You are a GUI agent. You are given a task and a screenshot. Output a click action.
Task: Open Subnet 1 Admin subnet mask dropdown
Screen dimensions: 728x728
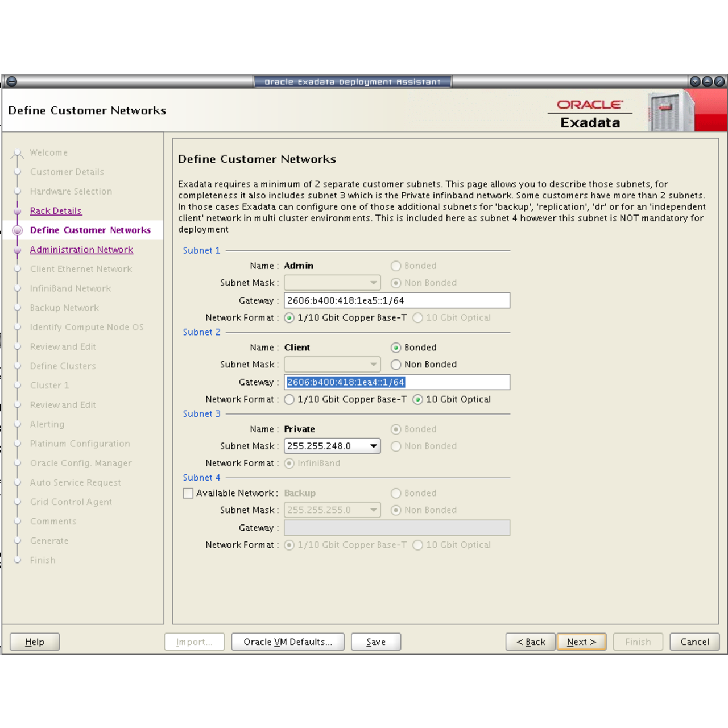[373, 283]
